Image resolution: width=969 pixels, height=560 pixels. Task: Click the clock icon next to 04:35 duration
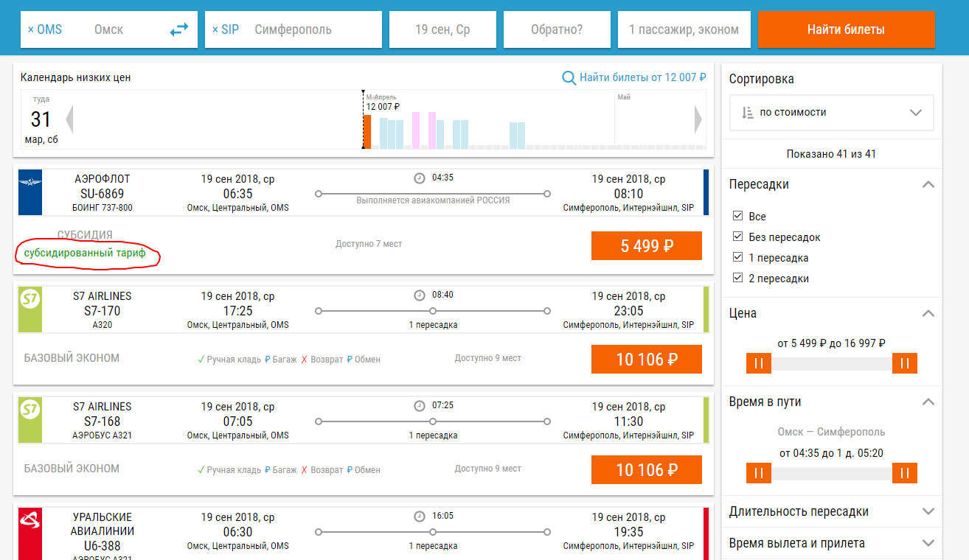coord(420,178)
